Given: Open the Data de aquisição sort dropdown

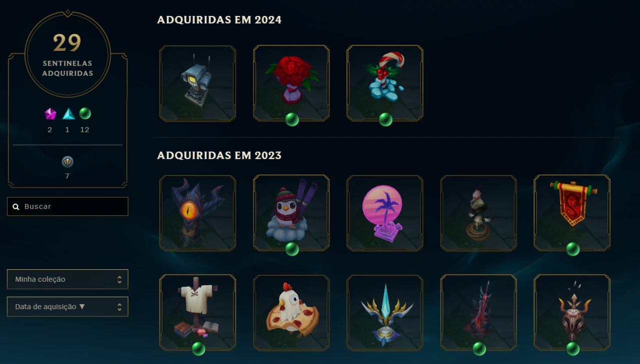Looking at the screenshot, I should pos(67,307).
